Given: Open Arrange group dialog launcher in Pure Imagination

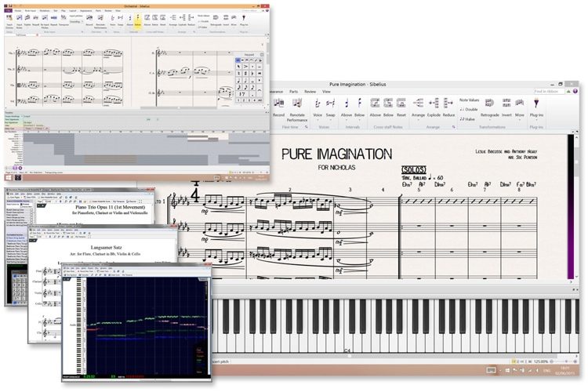Looking at the screenshot, I should click(453, 127).
